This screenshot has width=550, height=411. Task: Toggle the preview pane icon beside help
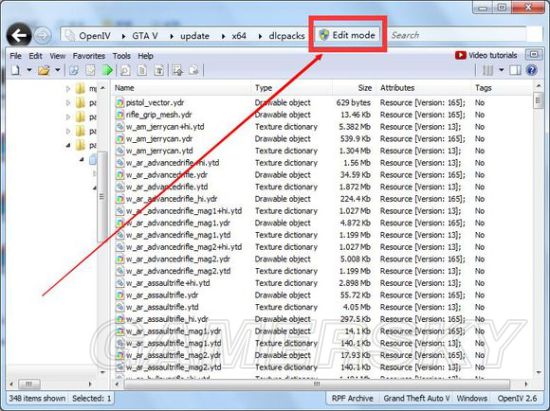click(x=515, y=70)
